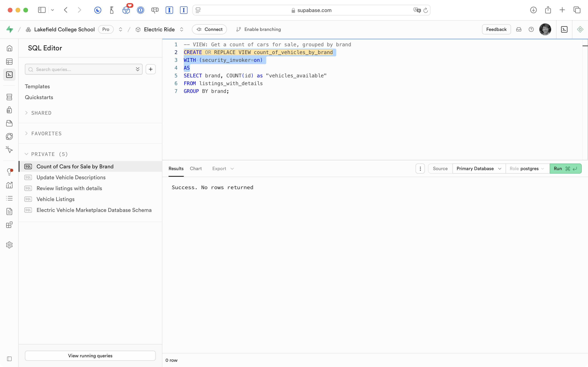
Task: Open the Export menu
Action: (223, 169)
